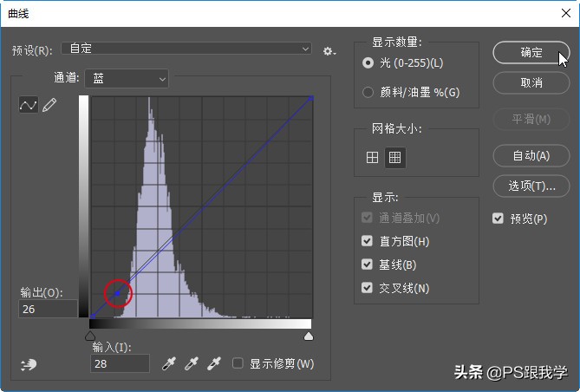
Task: Select the 光 (0-255) radio option
Action: 368,63
